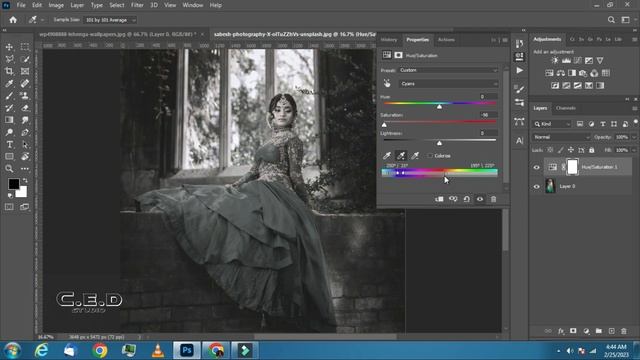Viewport: 640px width, 360px height.
Task: Click the Saturation value field
Action: pos(488,115)
